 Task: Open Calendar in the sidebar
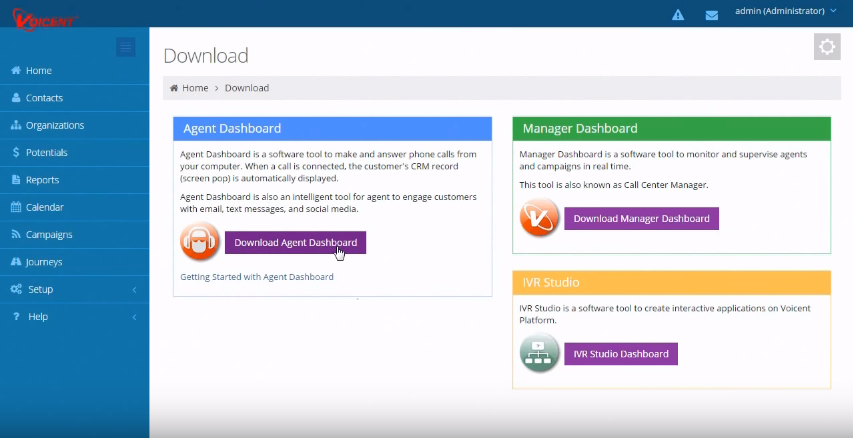pyautogui.click(x=75, y=207)
